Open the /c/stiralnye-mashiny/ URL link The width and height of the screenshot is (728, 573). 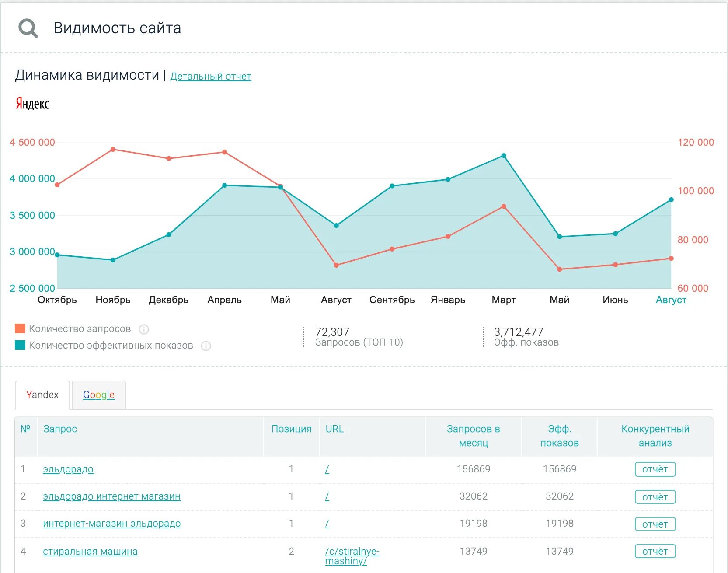352,556
